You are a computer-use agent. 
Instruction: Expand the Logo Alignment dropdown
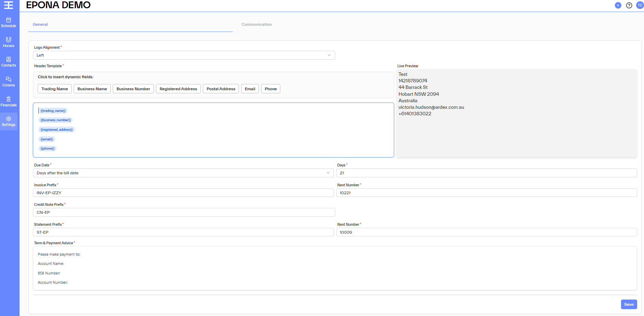pyautogui.click(x=184, y=55)
